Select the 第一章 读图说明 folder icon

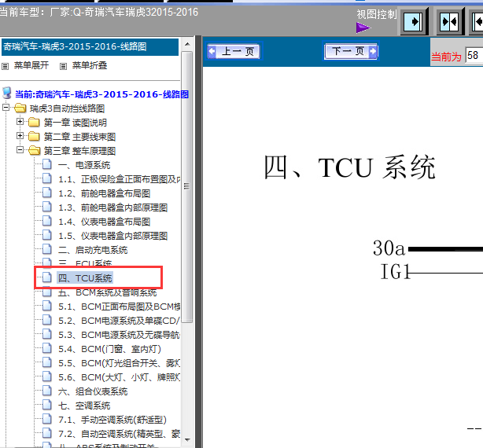tap(34, 122)
